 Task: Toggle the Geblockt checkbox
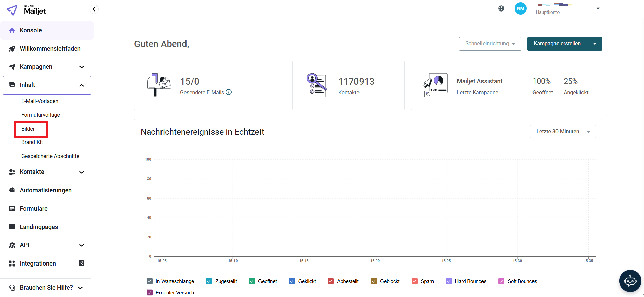tap(374, 281)
